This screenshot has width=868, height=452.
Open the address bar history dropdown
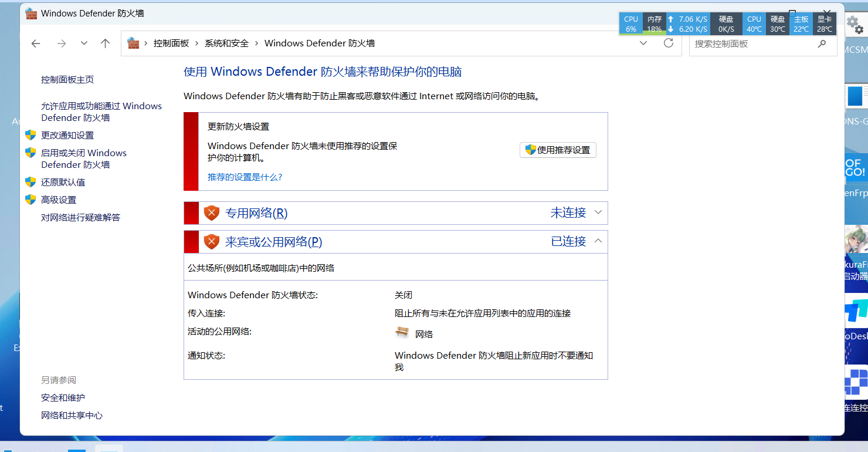point(643,43)
